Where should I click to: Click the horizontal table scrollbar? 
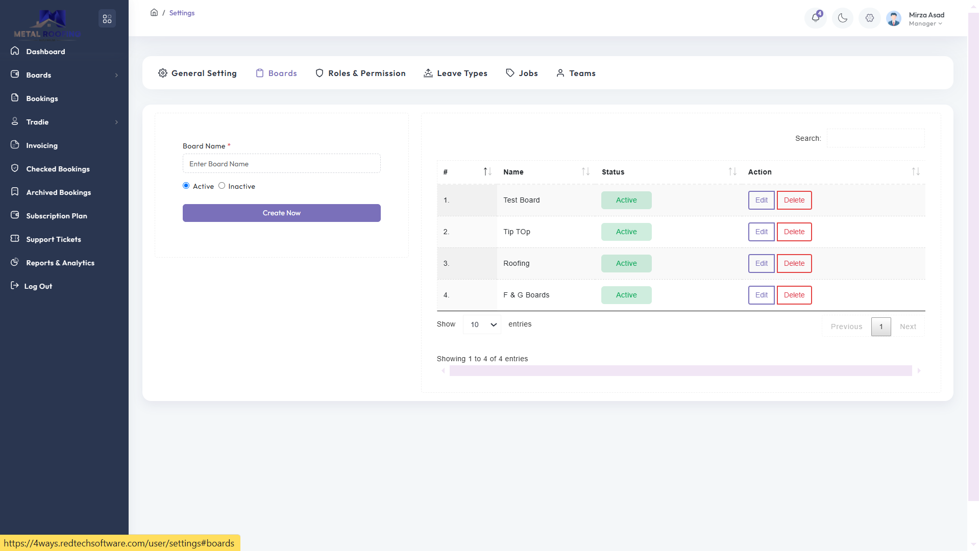click(x=680, y=371)
